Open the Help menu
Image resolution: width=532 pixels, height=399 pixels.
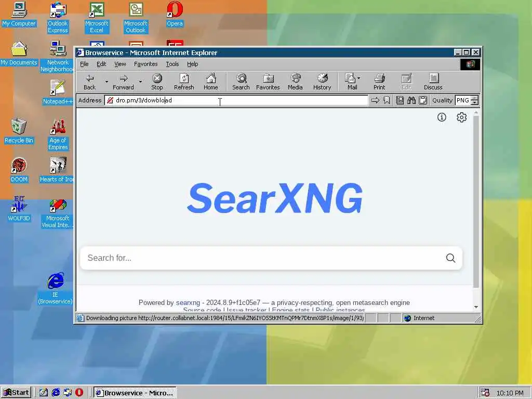click(x=192, y=64)
